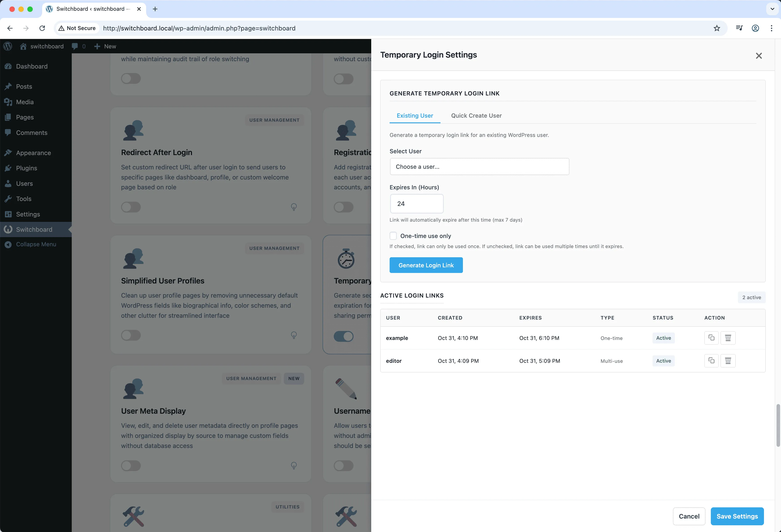Click the WordPress logo in the admin bar
The width and height of the screenshot is (781, 532).
point(7,46)
